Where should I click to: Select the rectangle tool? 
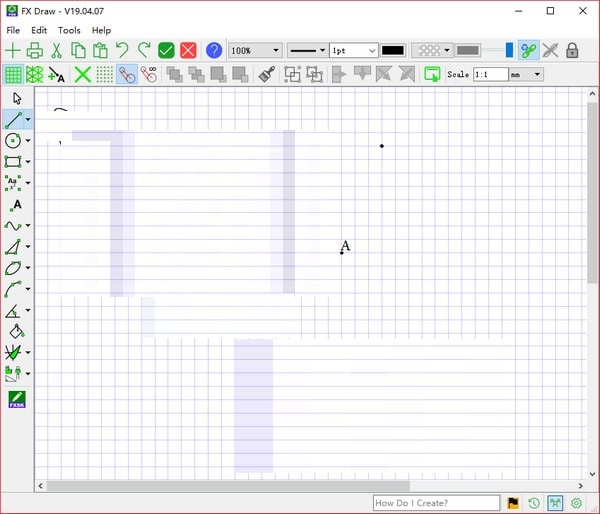click(x=13, y=162)
